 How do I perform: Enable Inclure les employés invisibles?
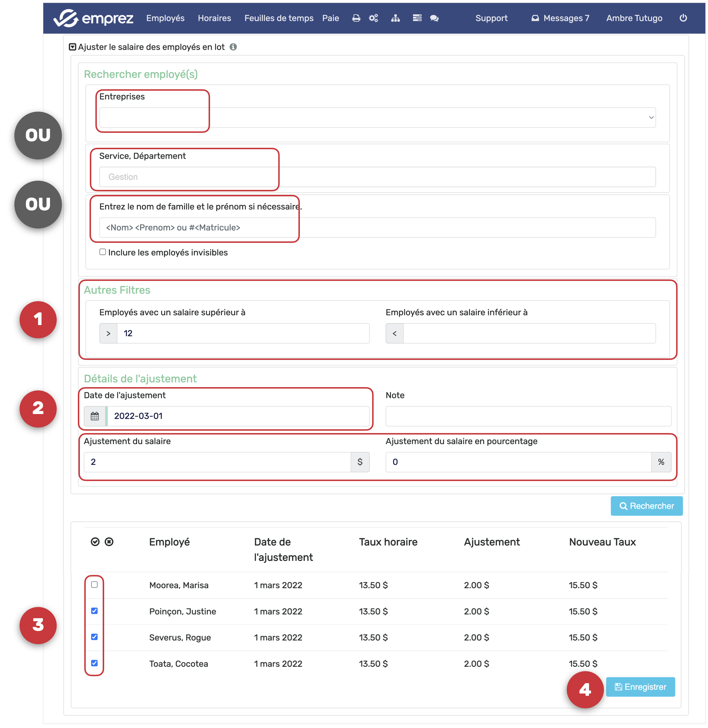click(x=103, y=252)
